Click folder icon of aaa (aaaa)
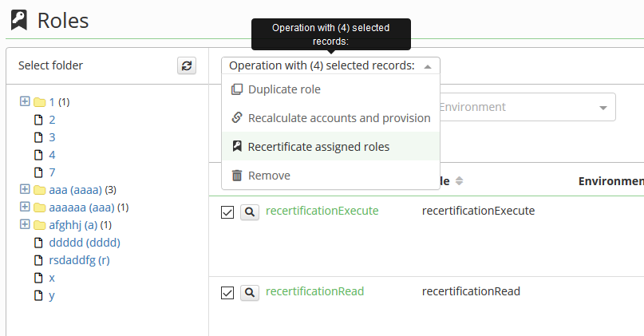 [39, 190]
